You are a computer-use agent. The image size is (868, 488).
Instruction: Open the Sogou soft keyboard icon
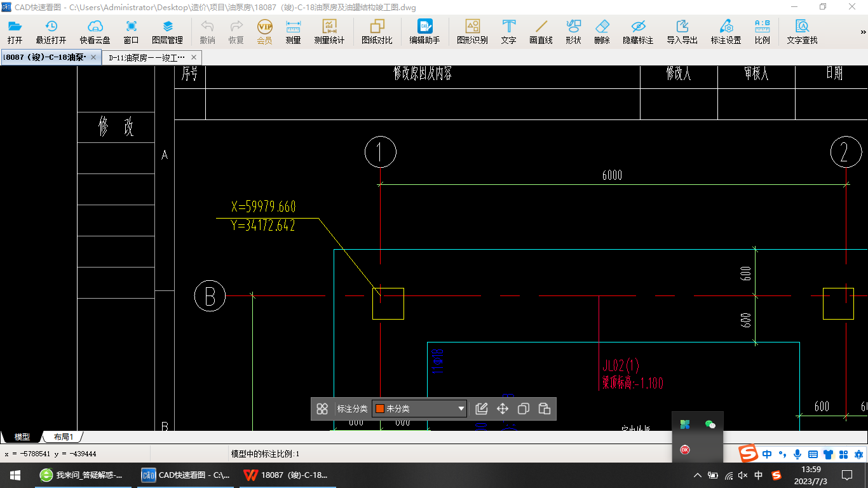pyautogui.click(x=813, y=454)
